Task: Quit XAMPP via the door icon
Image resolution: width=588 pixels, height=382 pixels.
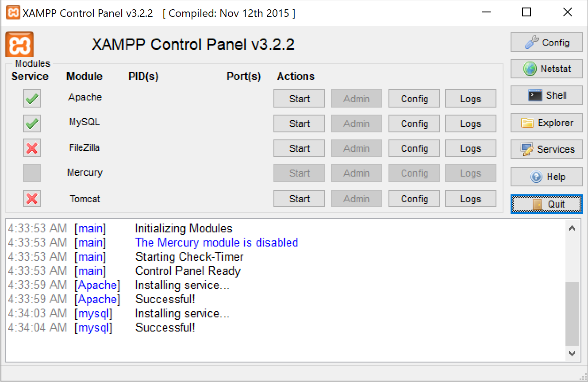Action: [537, 204]
